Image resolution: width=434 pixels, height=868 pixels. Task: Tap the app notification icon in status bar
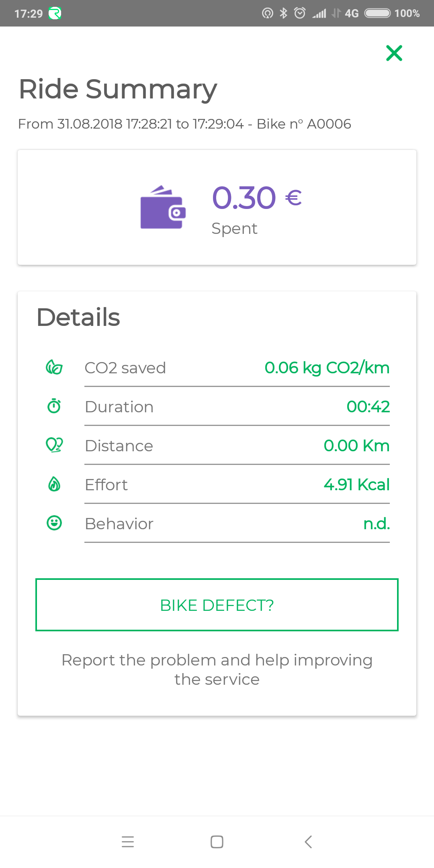pyautogui.click(x=55, y=14)
